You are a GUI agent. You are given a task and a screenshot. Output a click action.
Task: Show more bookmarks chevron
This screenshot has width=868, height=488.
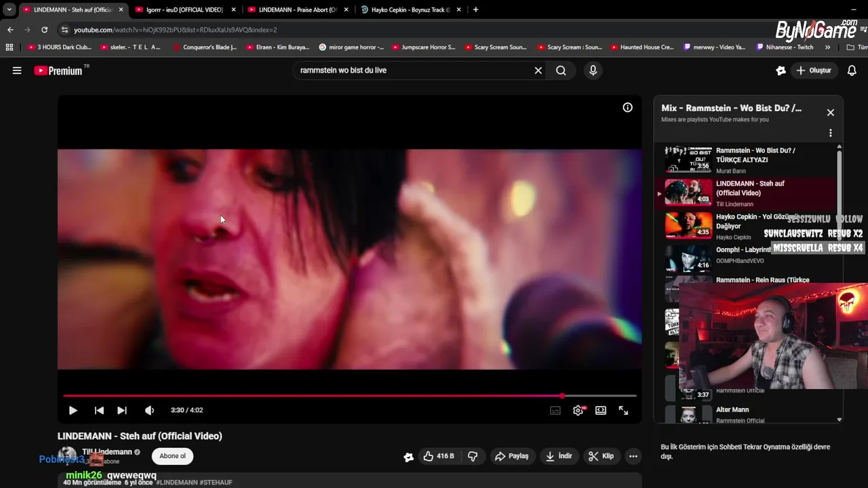[x=827, y=47]
